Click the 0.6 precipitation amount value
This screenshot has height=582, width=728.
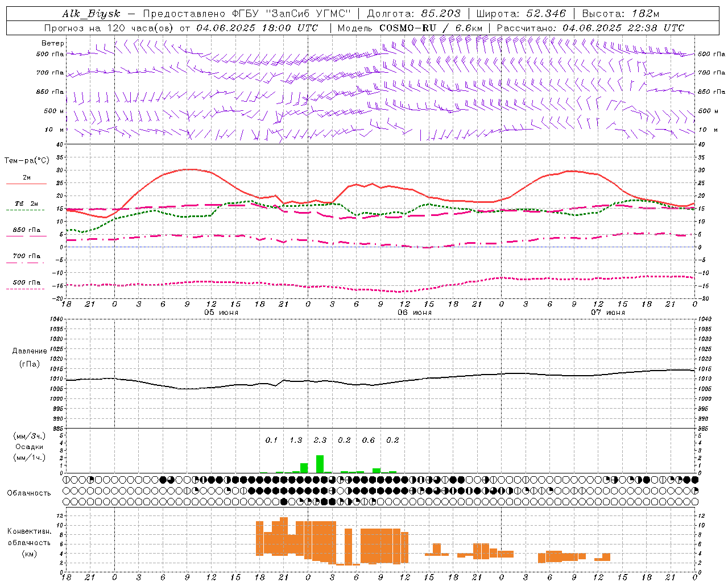[369, 440]
